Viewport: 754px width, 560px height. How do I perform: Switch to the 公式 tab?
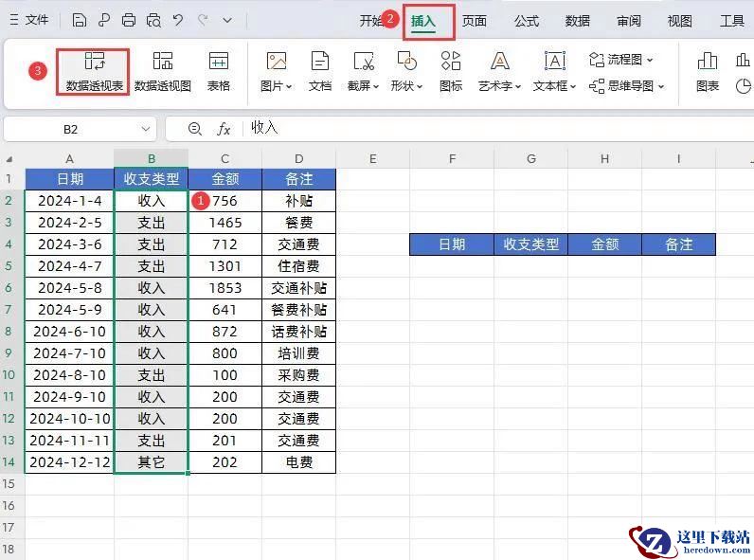point(526,21)
